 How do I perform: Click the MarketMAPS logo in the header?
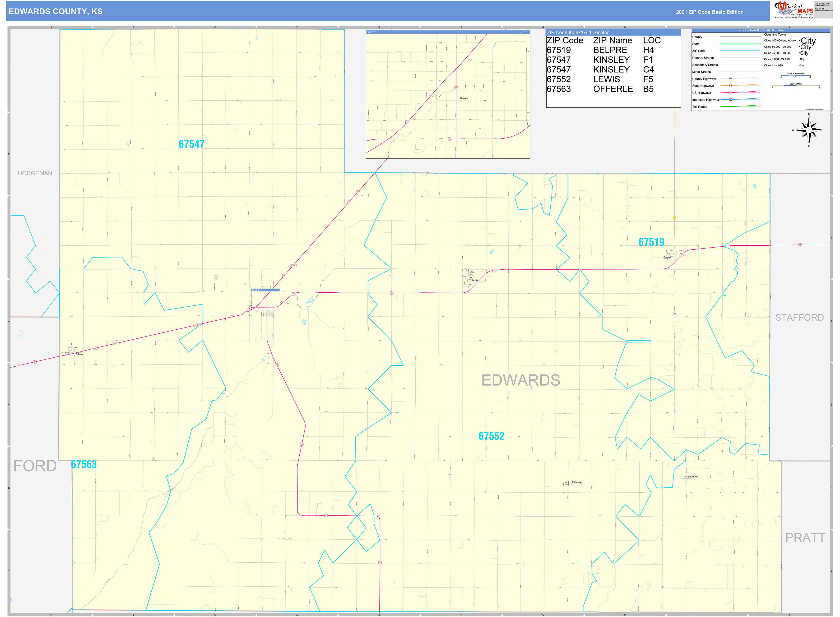[x=794, y=10]
